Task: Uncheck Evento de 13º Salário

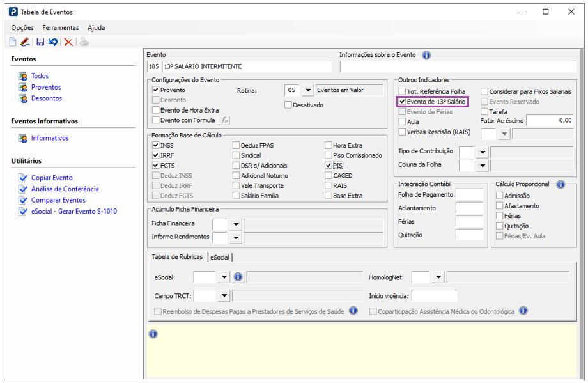Action: [x=402, y=102]
